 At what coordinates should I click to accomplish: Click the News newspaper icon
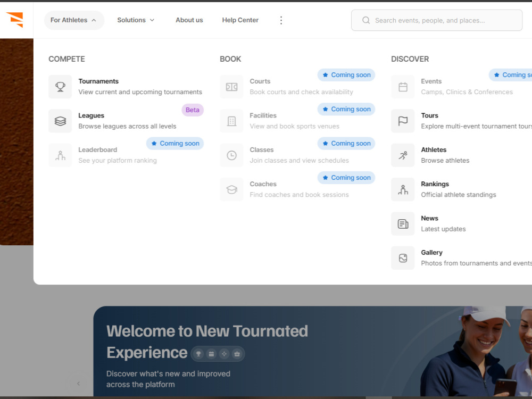403,224
